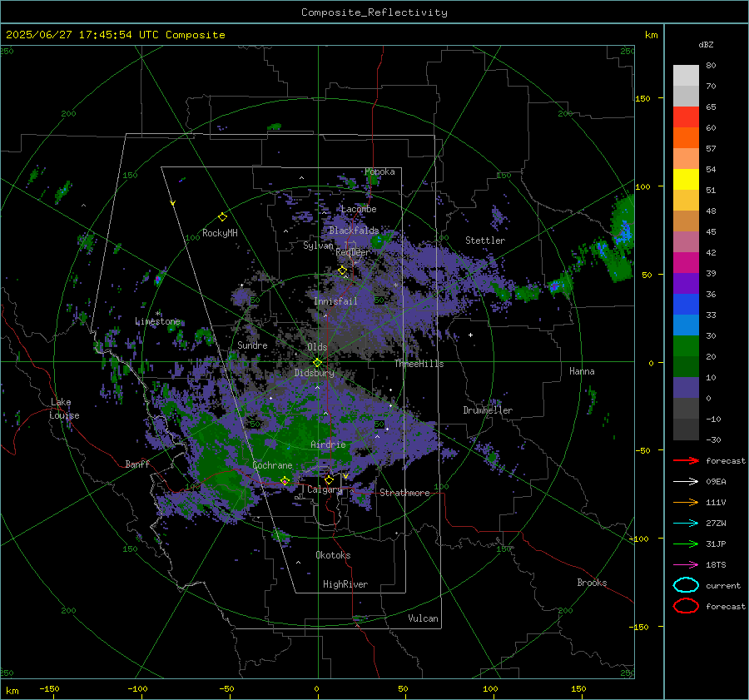Image resolution: width=749 pixels, height=700 pixels.
Task: Click the Hanna city label
Action: [582, 371]
